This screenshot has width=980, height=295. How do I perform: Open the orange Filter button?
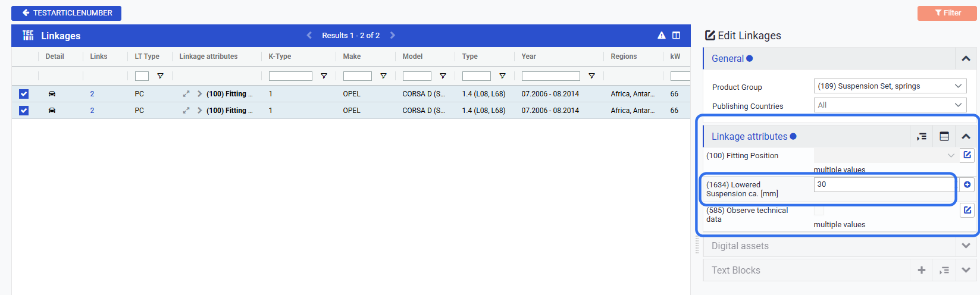pos(947,13)
